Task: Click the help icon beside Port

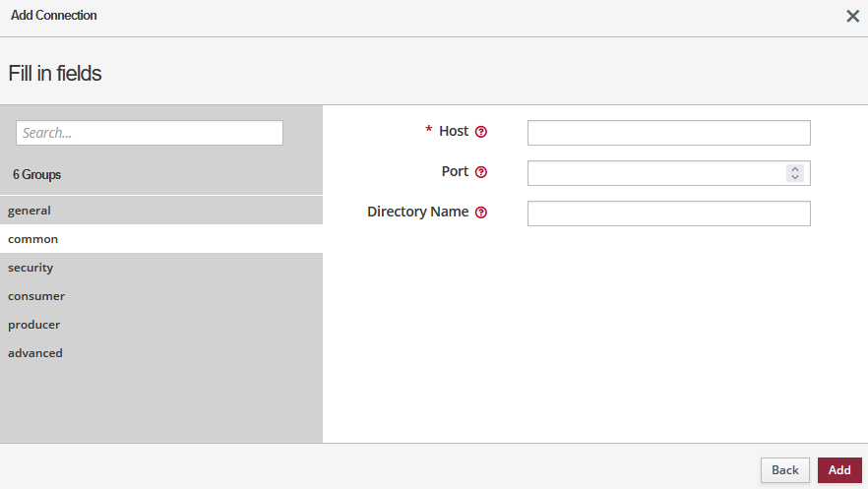Action: pos(481,172)
